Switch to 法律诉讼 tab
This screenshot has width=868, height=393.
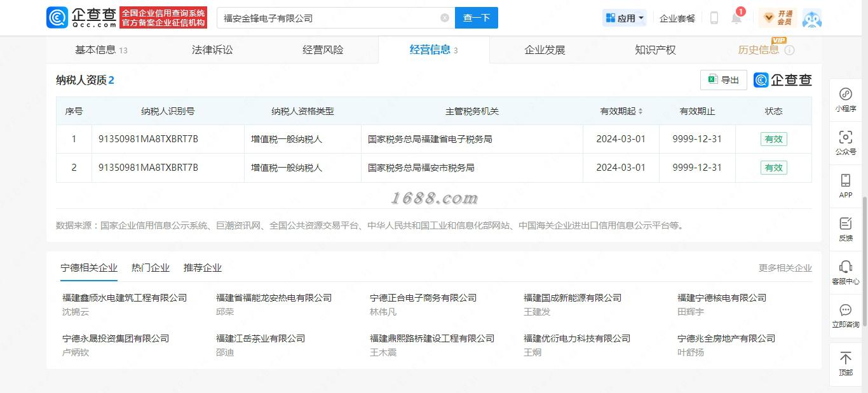click(212, 50)
